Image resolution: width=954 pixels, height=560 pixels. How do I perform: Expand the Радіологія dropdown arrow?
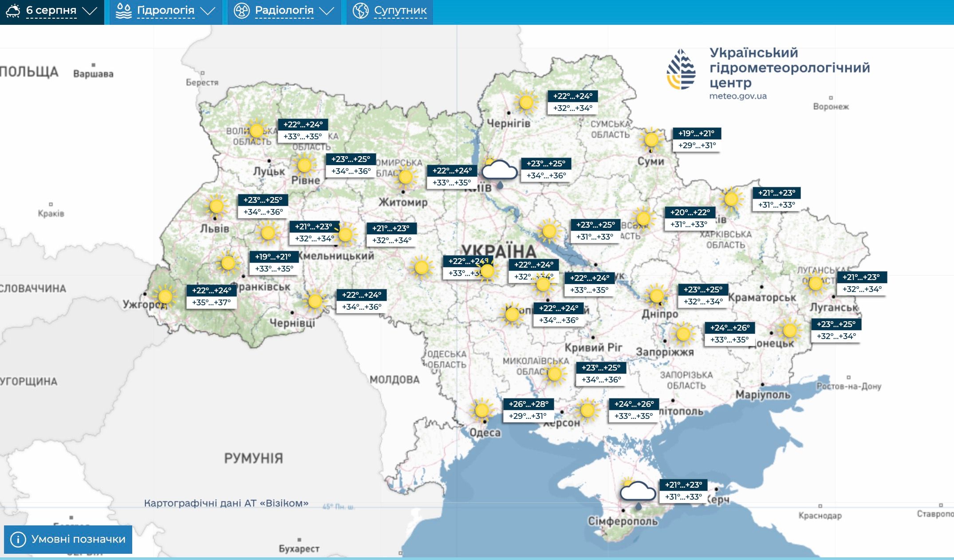coord(327,11)
